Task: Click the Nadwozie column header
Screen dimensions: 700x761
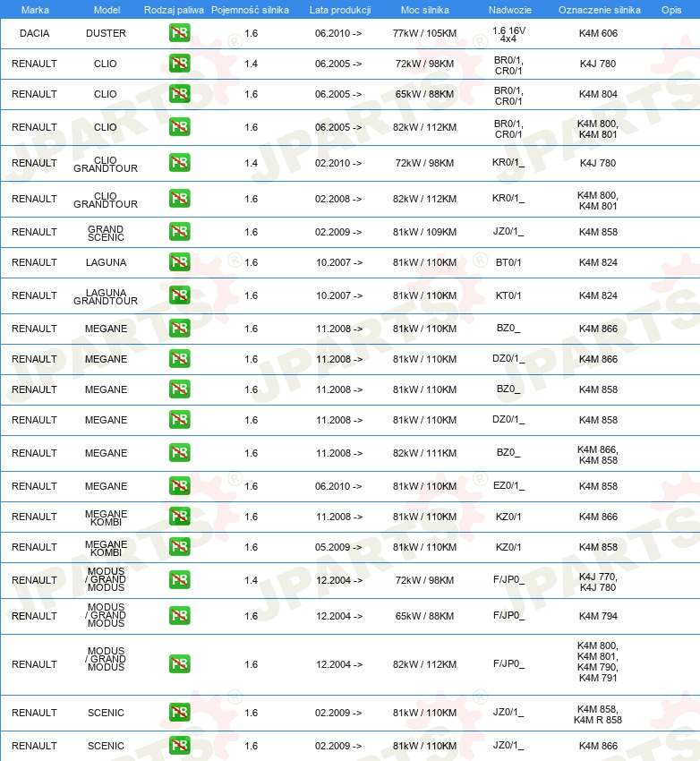Action: [x=510, y=10]
